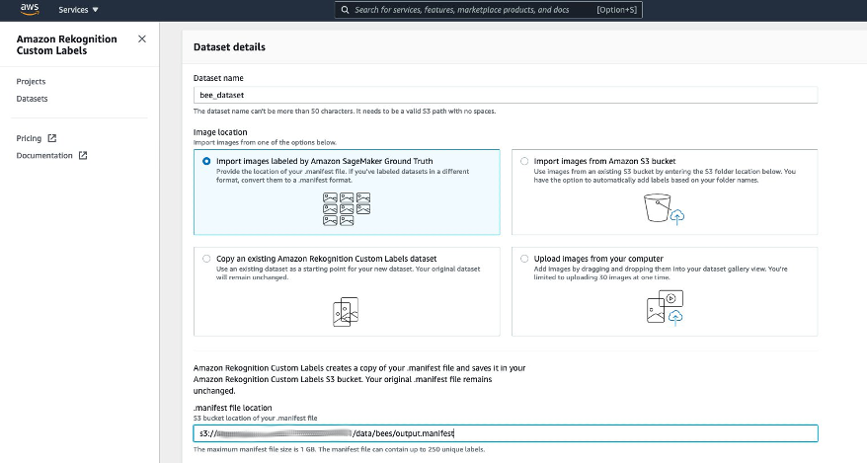Select Upload images from your computer
Image resolution: width=868 pixels, height=464 pixels.
[x=523, y=259]
